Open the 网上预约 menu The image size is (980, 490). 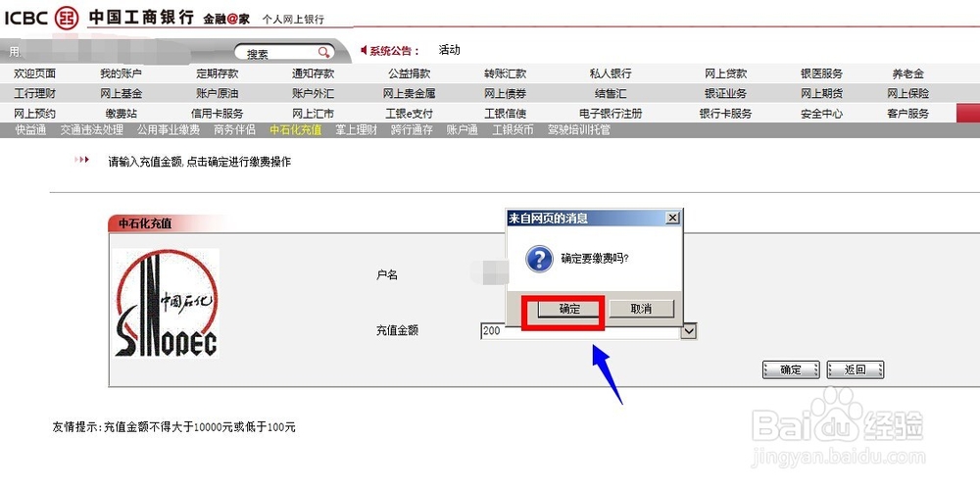coord(35,114)
